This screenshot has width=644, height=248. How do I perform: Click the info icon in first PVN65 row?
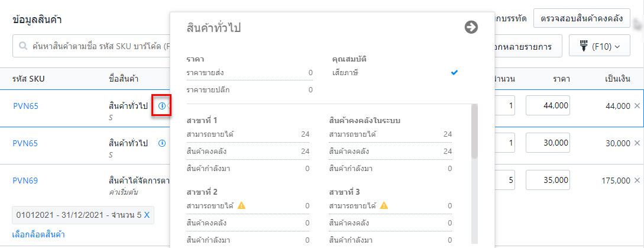[x=162, y=106]
